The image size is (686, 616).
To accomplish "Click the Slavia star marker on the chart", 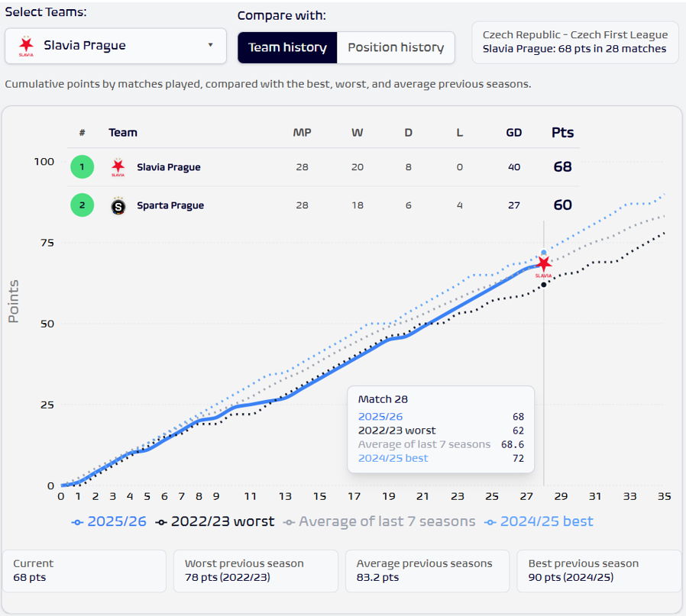I will [x=543, y=265].
